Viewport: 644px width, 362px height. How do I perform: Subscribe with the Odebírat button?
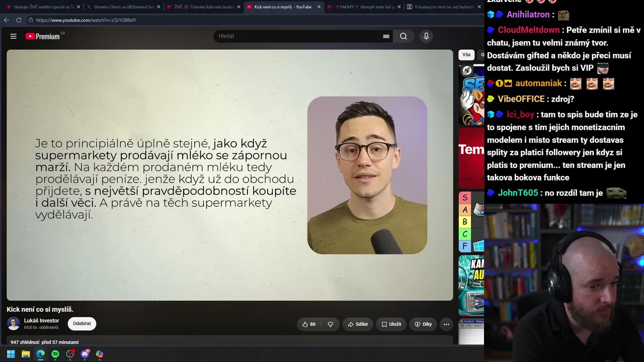coord(82,324)
